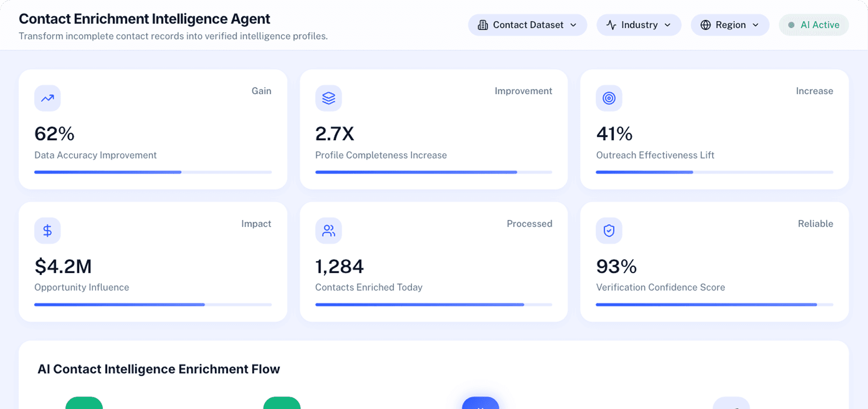Open the Region dropdown
This screenshot has width=868, height=409.
click(x=730, y=25)
